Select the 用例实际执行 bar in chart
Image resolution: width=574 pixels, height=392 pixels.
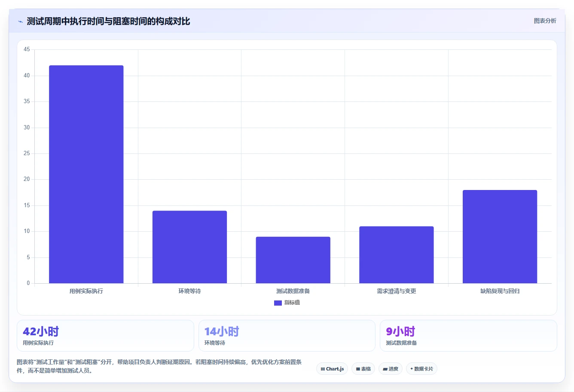tap(86, 174)
